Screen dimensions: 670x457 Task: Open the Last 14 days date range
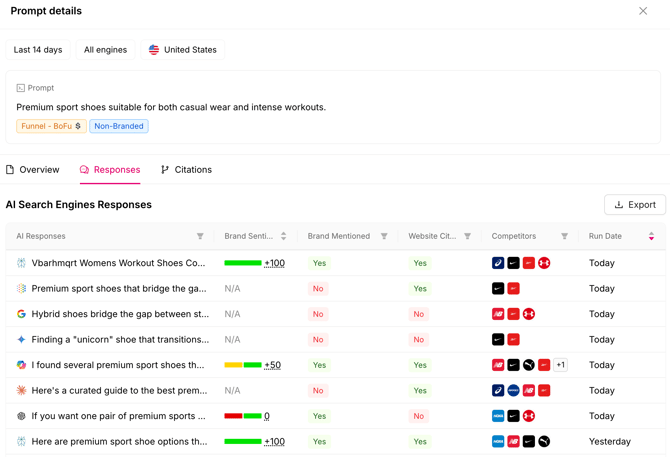click(x=38, y=50)
